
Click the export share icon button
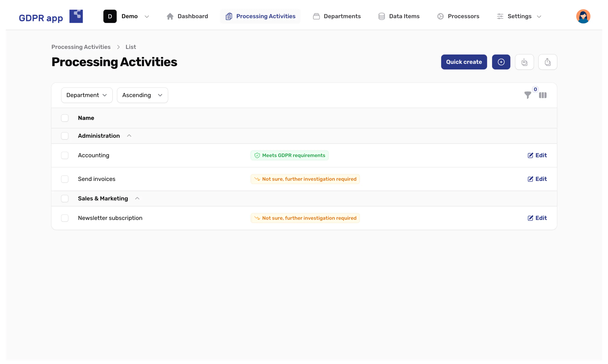click(547, 62)
